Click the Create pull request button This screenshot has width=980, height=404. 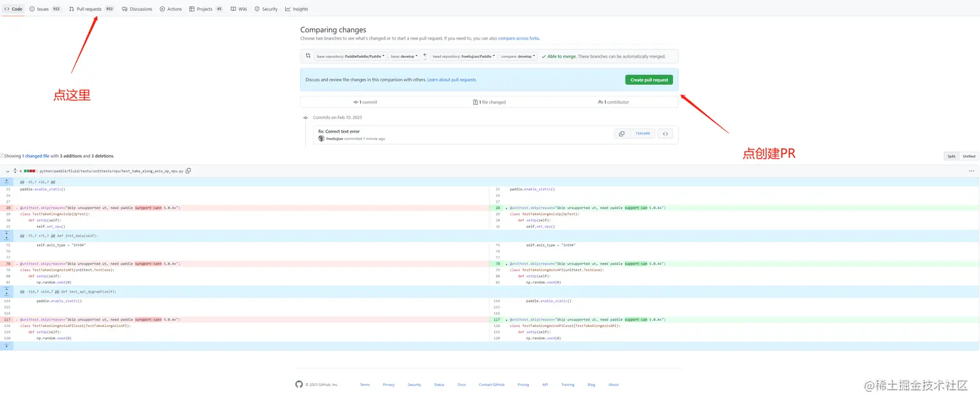(x=649, y=80)
